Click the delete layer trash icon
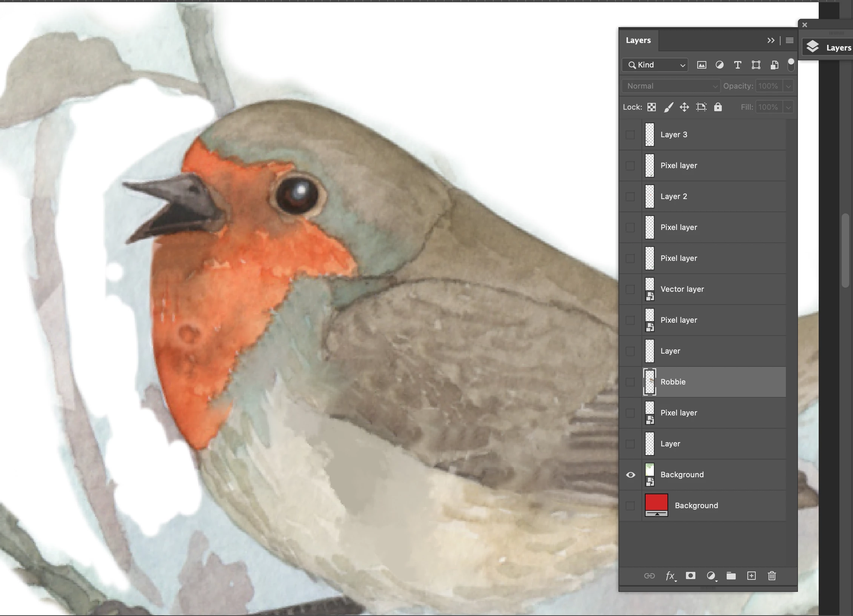Image resolution: width=853 pixels, height=616 pixels. coord(772,576)
